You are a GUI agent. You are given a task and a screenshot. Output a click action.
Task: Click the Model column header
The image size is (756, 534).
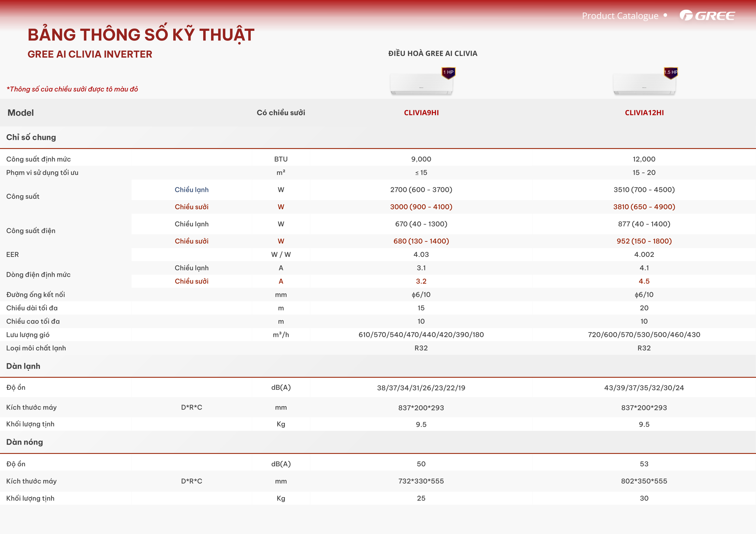(x=21, y=112)
